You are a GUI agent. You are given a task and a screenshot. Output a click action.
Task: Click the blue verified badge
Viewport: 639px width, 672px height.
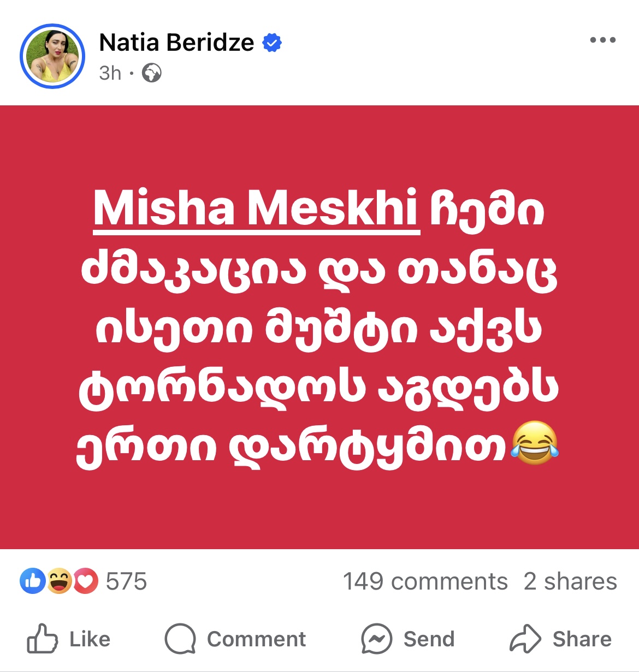(272, 43)
